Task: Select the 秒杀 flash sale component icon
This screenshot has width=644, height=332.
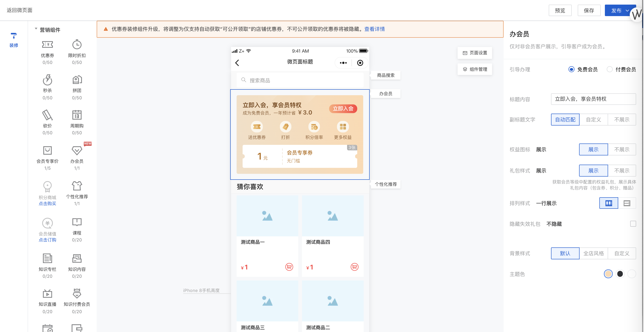Action: [47, 80]
